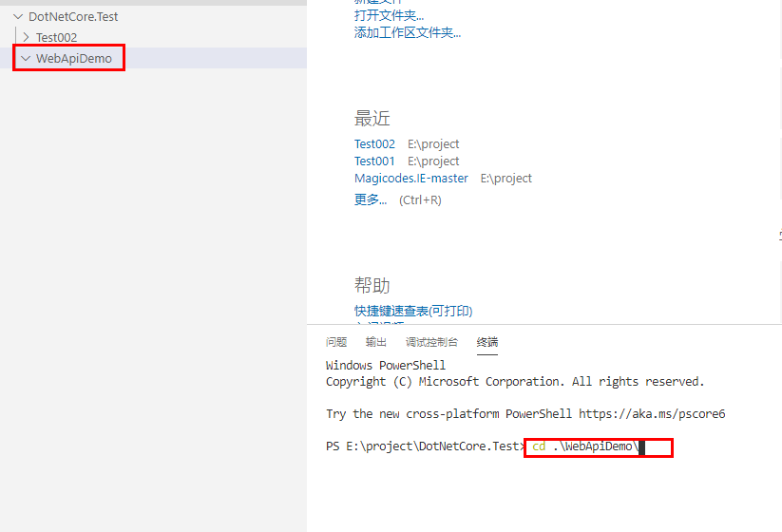The image size is (782, 532).
Task: Click the 最近 section heading
Action: [x=372, y=119]
